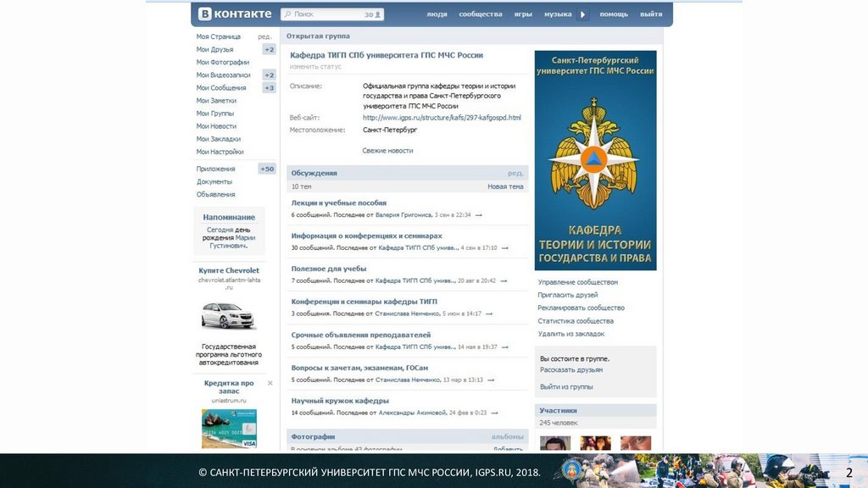Open Приложения in sidebar
This screenshot has height=488, width=868.
point(215,169)
